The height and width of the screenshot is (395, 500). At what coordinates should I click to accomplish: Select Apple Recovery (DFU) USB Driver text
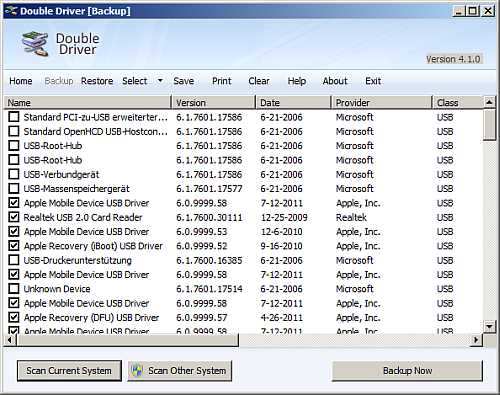pos(91,317)
